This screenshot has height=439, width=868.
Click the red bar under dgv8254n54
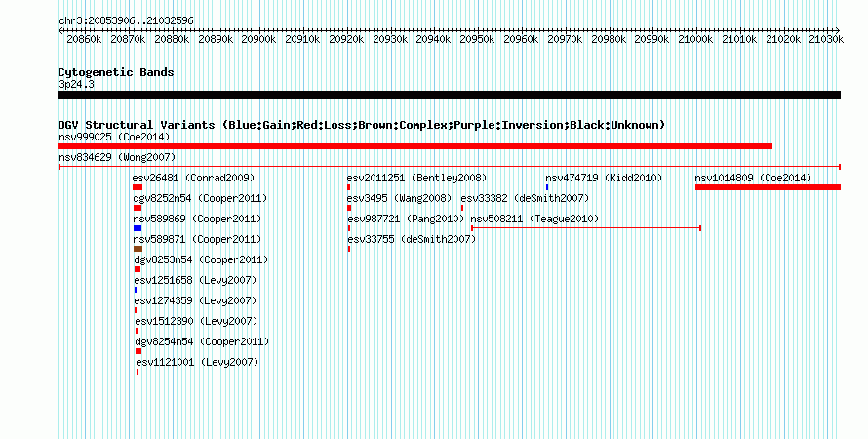tap(138, 351)
